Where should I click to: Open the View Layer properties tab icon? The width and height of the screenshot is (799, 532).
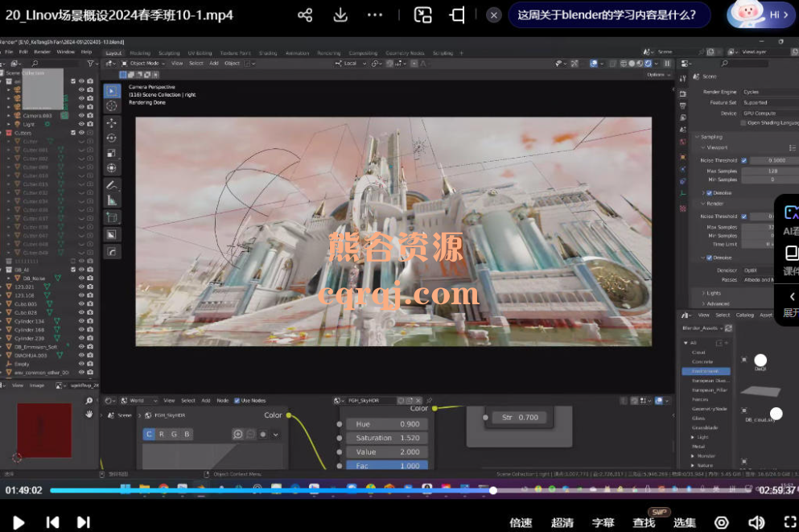(x=683, y=118)
